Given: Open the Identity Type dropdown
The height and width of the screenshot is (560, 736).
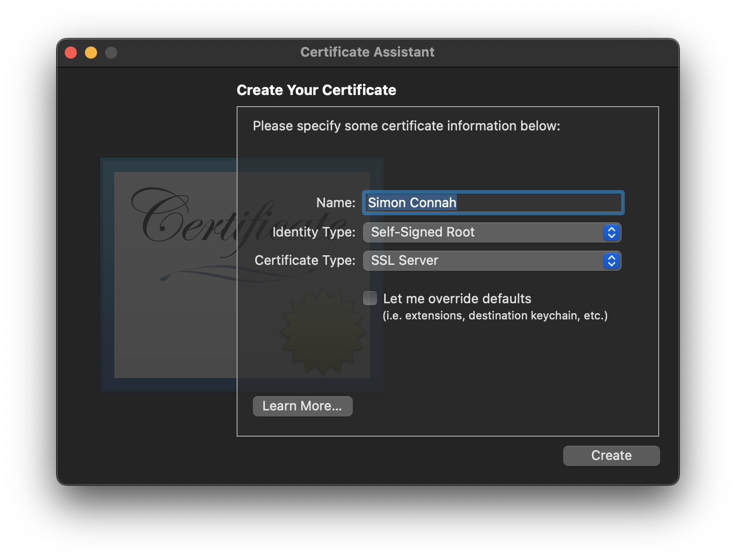Looking at the screenshot, I should pos(492,232).
